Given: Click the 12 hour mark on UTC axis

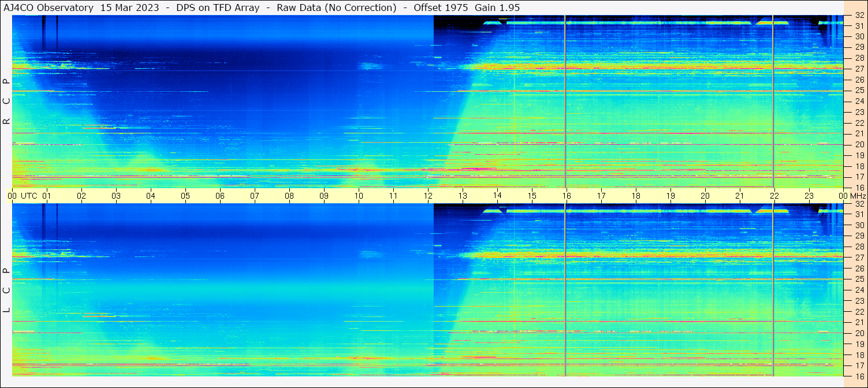Looking at the screenshot, I should point(428,196).
